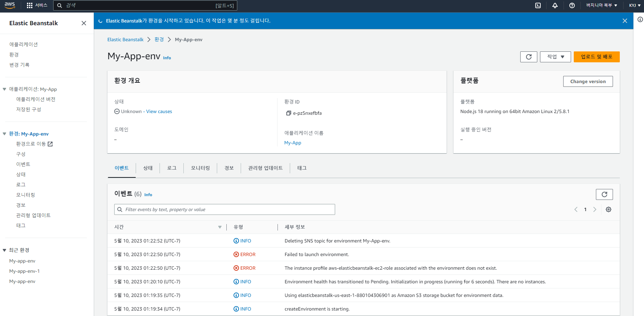The height and width of the screenshot is (316, 644).
Task: Switch to the 상태 tab
Action: pyautogui.click(x=148, y=168)
